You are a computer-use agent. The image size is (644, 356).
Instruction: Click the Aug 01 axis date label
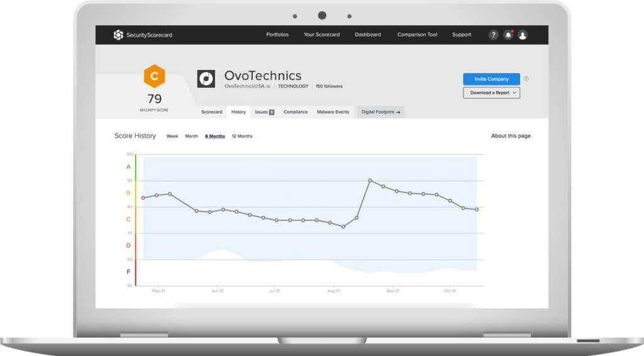pos(333,291)
